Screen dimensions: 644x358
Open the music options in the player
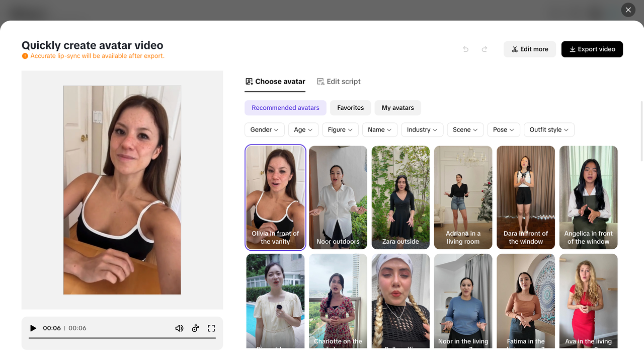195,328
